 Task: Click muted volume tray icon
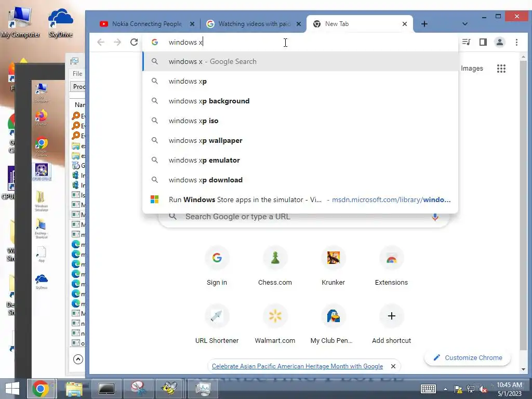click(x=483, y=389)
